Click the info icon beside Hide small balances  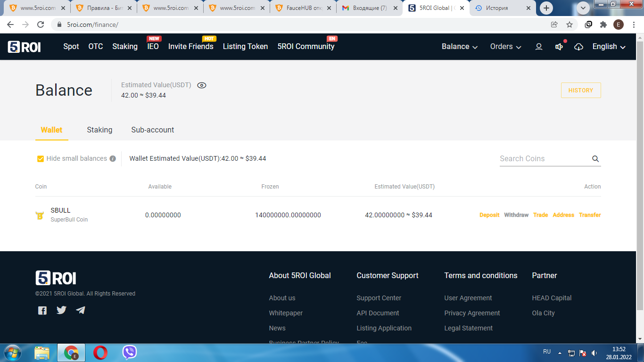pyautogui.click(x=113, y=159)
